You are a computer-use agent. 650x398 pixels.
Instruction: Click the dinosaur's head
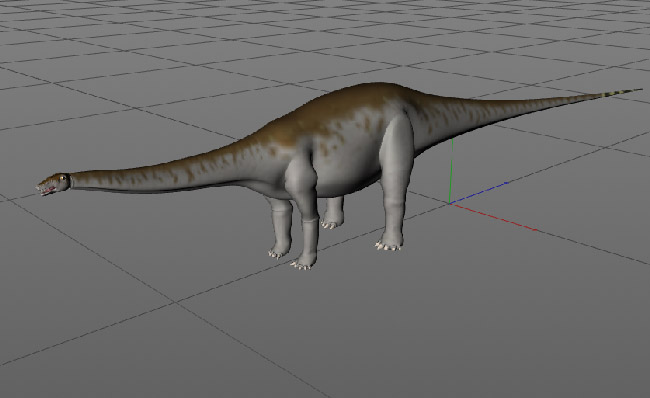tap(53, 184)
